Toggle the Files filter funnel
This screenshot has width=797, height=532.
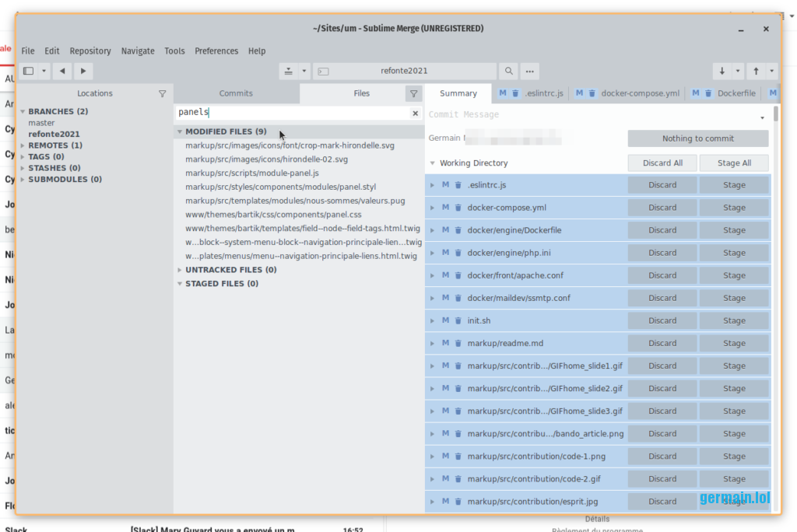click(413, 93)
